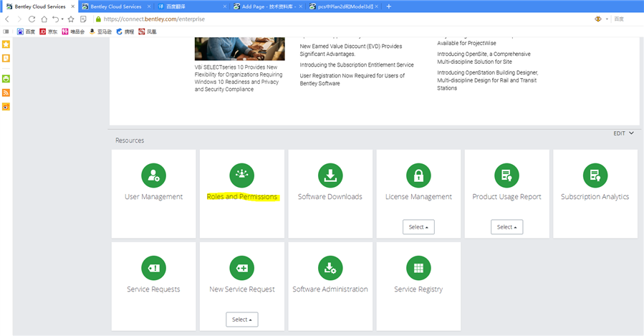Expand Product Usage Report Select dropdown
Screen dimensions: 644x336
507,226
